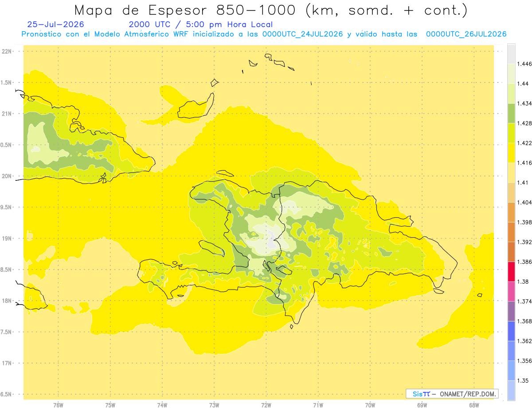Click the '19N' latitude label
Screen dimensions: 532x411
tap(6, 239)
